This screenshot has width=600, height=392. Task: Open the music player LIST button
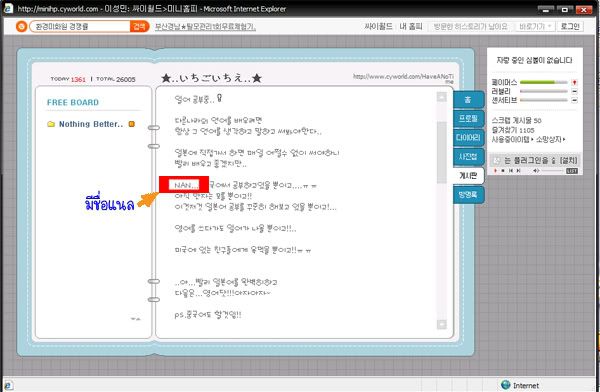pyautogui.click(x=572, y=171)
